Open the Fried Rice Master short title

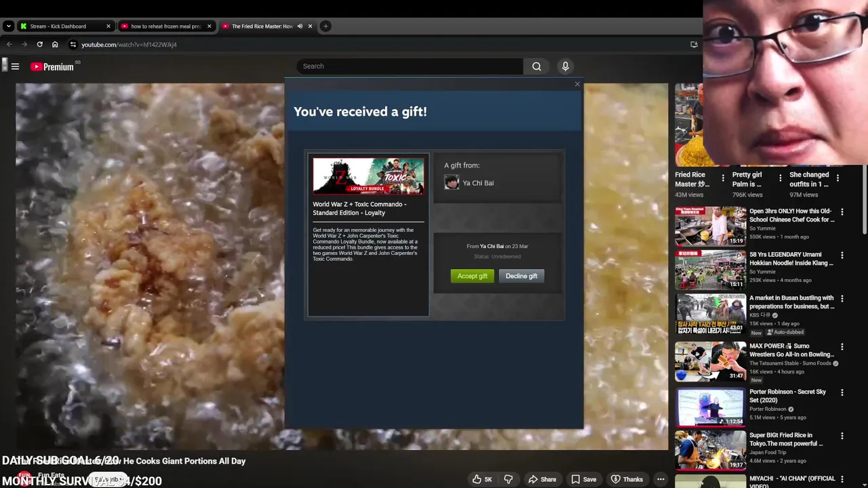tap(692, 179)
